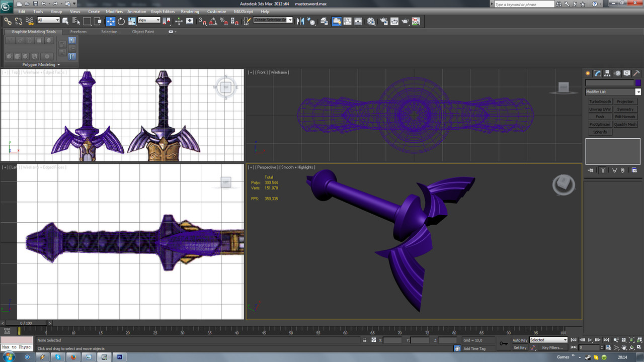
Task: Apply the TurboSmooth modifier button
Action: tap(600, 102)
